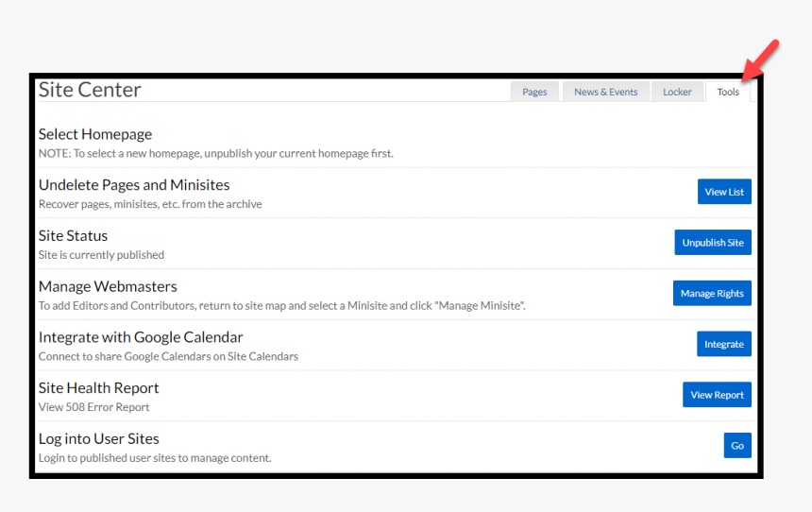Open the Pages tab

click(534, 92)
